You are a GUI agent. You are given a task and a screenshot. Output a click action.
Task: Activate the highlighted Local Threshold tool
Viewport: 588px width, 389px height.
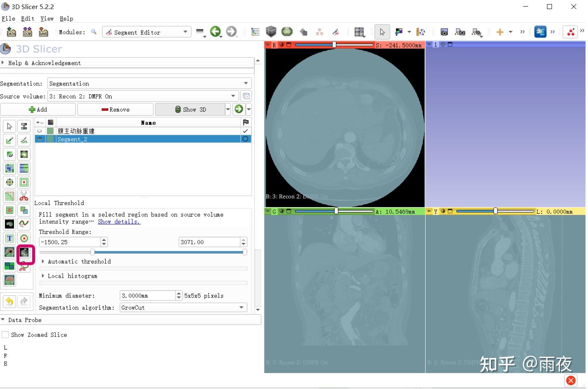pyautogui.click(x=24, y=252)
